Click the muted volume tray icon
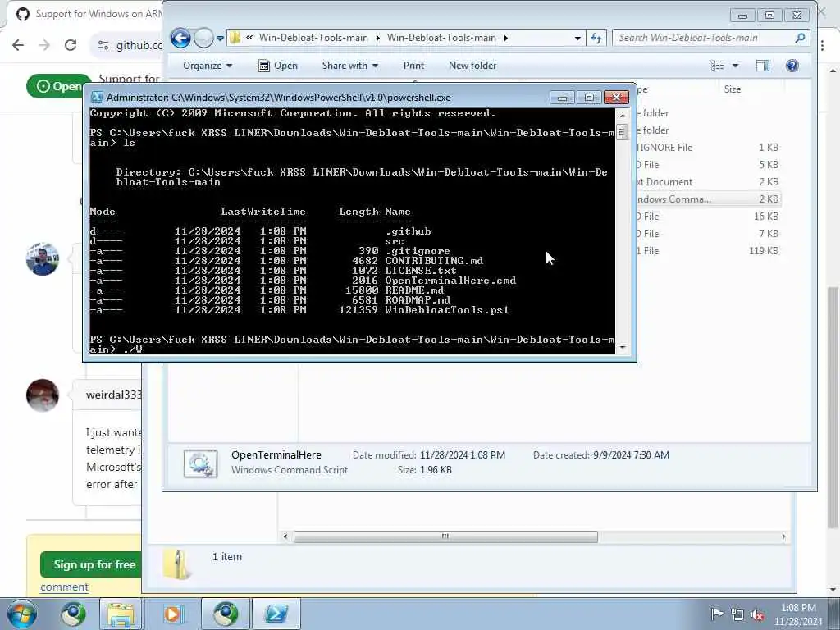840x630 pixels. pos(757,614)
